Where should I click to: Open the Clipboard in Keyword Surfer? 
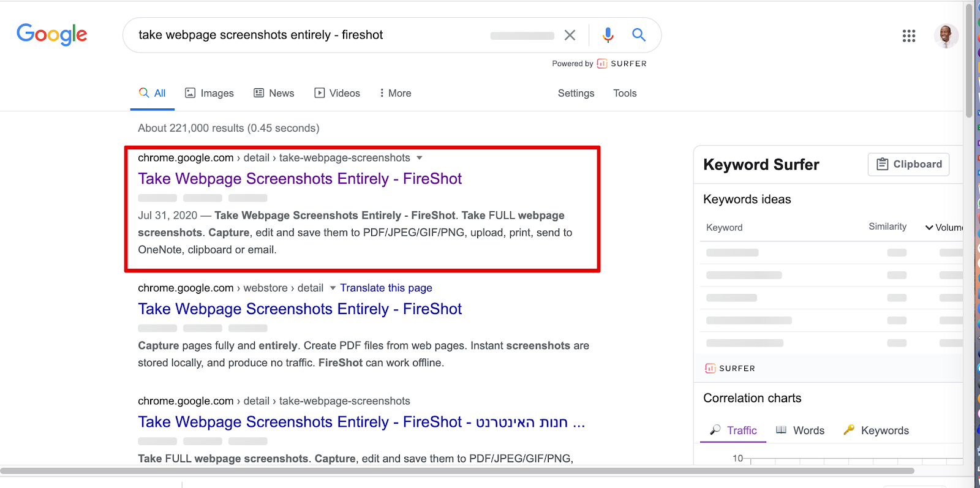(x=908, y=164)
